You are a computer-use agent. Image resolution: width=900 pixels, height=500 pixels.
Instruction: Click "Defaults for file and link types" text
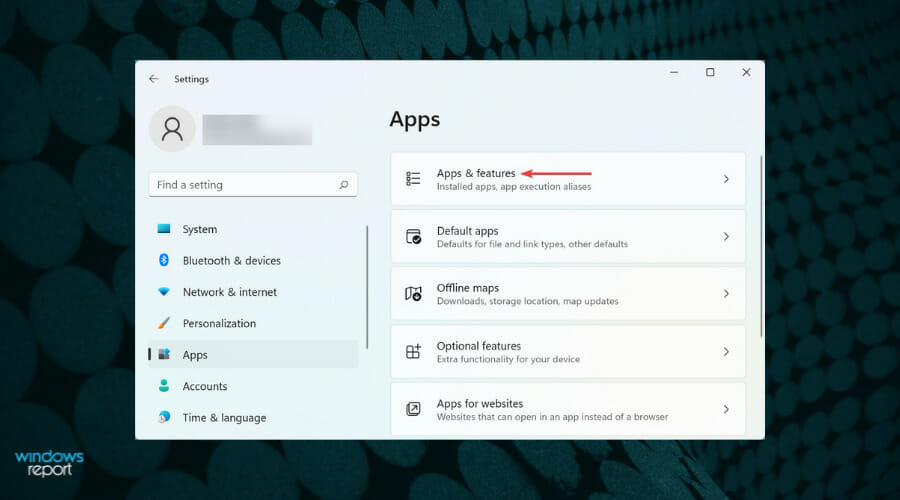tap(501, 244)
